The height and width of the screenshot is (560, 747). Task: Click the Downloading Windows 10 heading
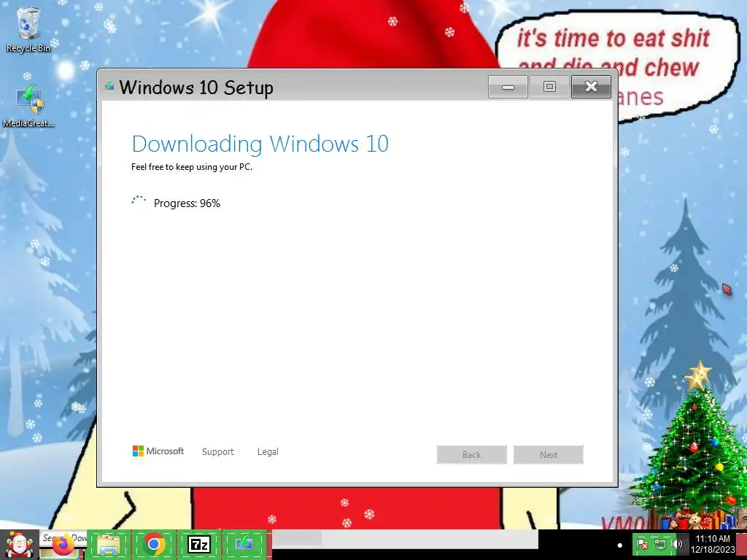260,144
